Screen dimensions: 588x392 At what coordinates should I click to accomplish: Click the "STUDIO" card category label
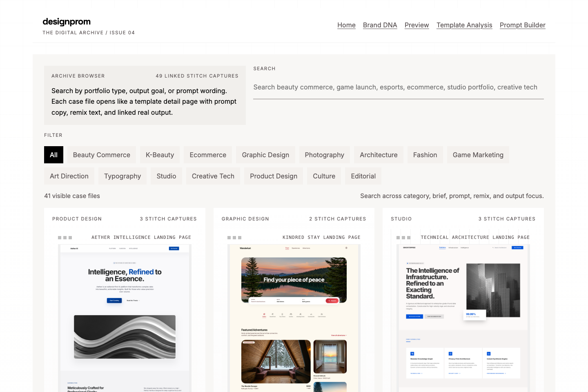pos(401,219)
